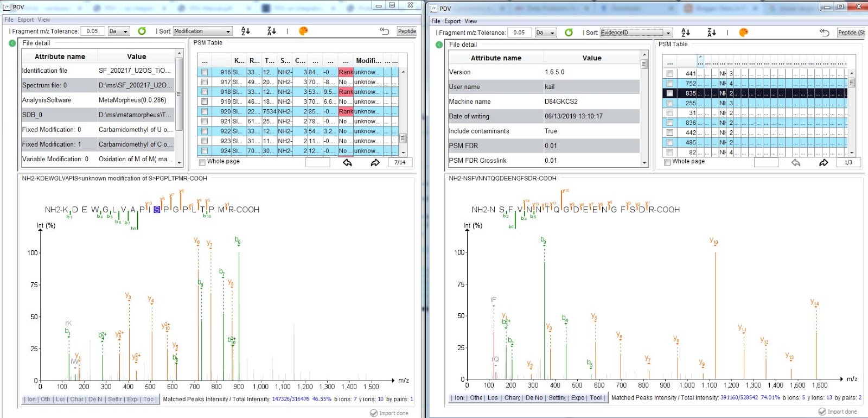Go to next PSM page in left table
868x418 pixels.
coord(375,162)
